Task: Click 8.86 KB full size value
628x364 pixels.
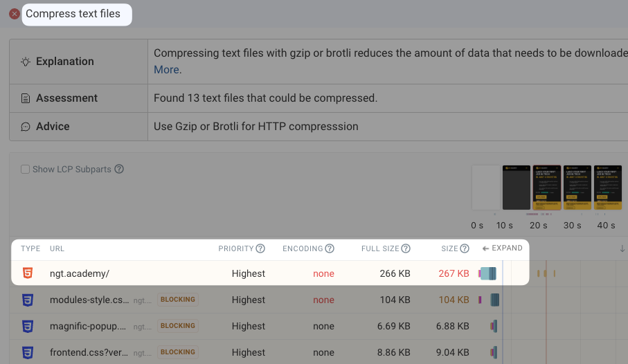Action: pos(394,352)
